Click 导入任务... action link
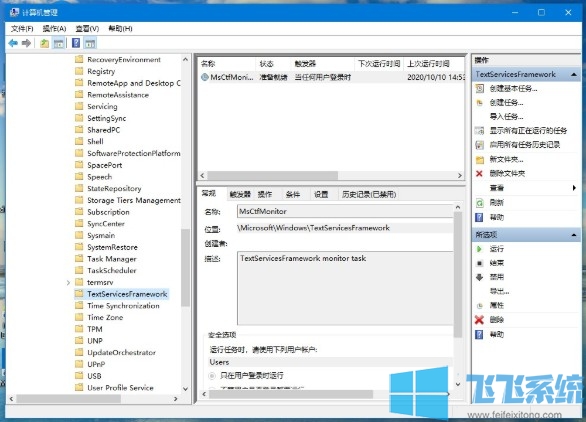Viewport: 586px width, 422px height. pyautogui.click(x=506, y=117)
